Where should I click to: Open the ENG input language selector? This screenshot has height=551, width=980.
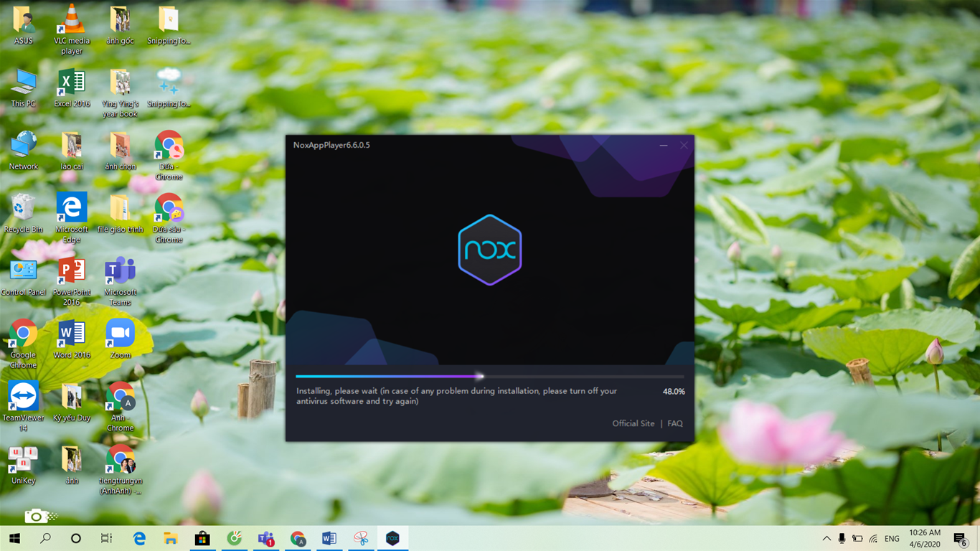pos(892,538)
